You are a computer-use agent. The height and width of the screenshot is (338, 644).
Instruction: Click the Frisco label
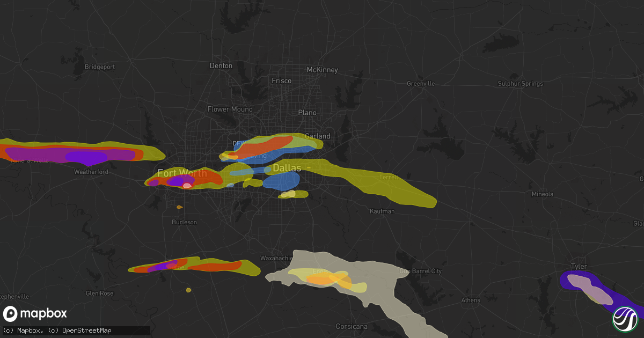[282, 80]
